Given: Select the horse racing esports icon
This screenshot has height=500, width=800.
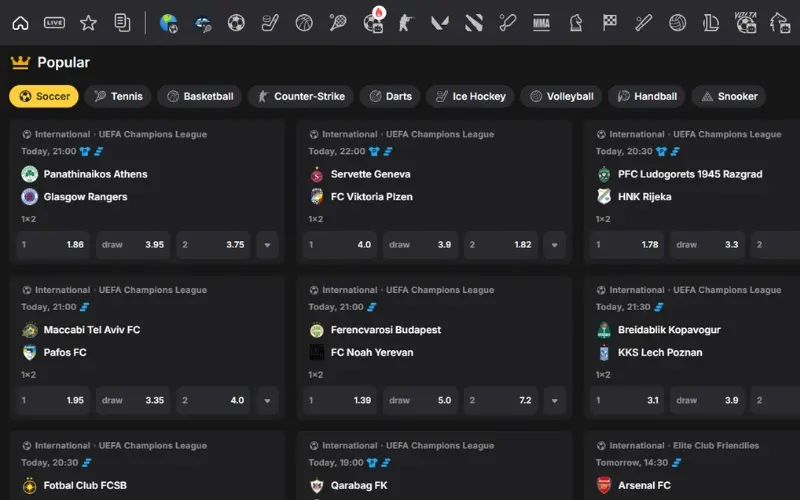Looking at the screenshot, I should (780, 23).
